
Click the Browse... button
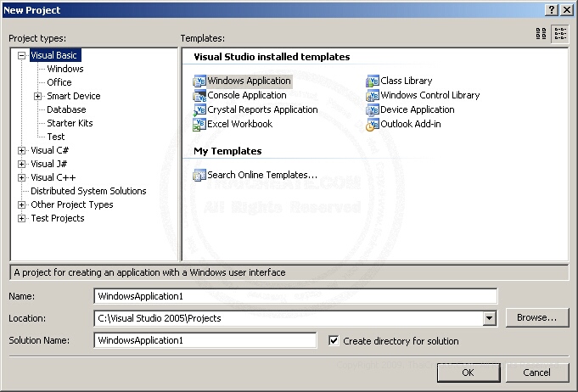click(537, 318)
